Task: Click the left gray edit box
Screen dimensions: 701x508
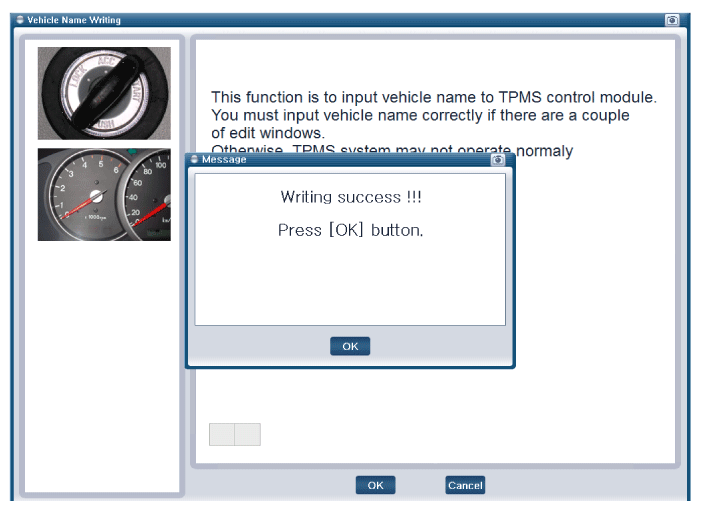Action: click(221, 434)
